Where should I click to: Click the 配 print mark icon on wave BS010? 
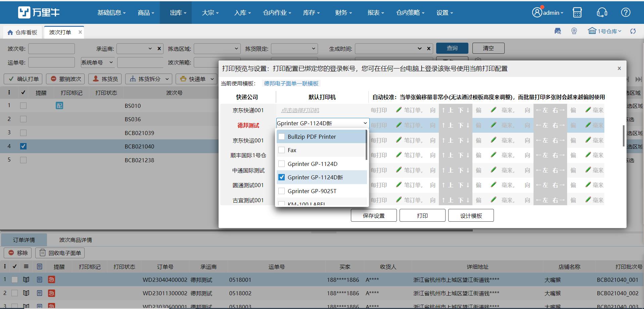pyautogui.click(x=59, y=105)
